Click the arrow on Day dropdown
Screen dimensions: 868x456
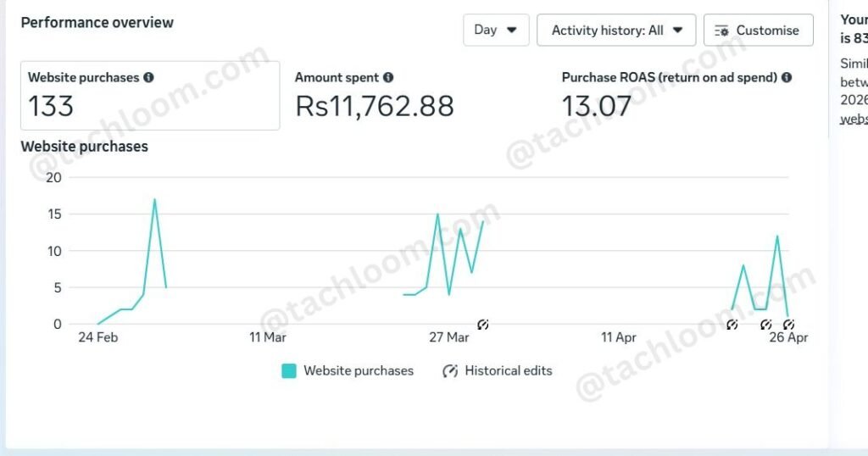(511, 30)
